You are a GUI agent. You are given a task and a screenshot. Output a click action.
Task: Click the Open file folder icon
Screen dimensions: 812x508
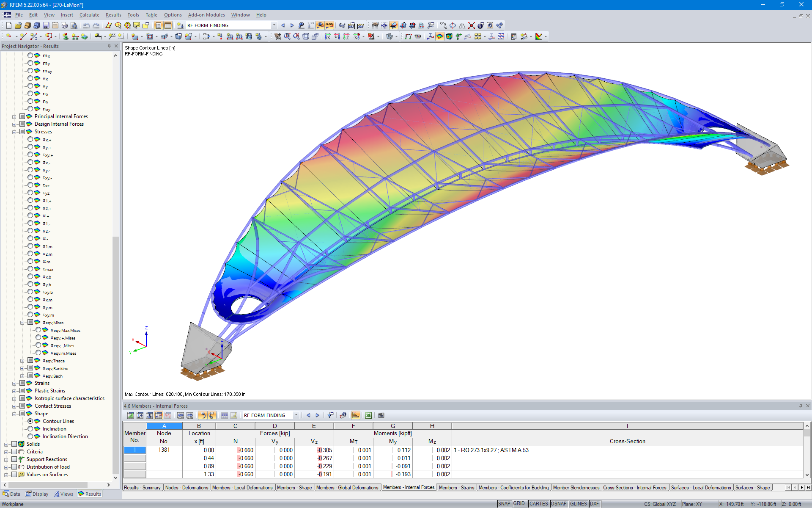coord(18,25)
